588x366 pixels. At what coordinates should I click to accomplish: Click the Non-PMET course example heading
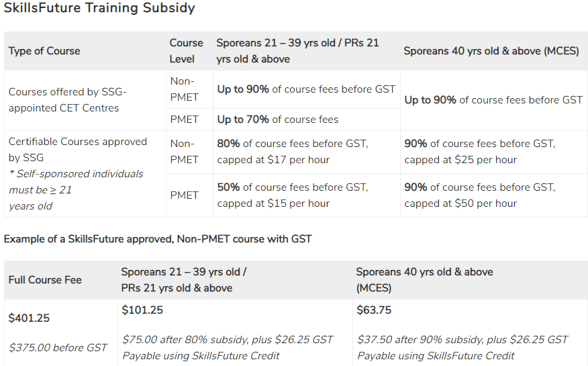[158, 239]
